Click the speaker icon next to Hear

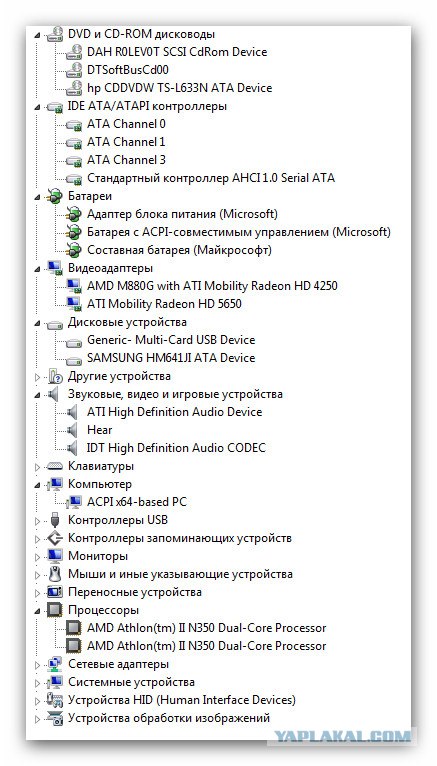72,430
